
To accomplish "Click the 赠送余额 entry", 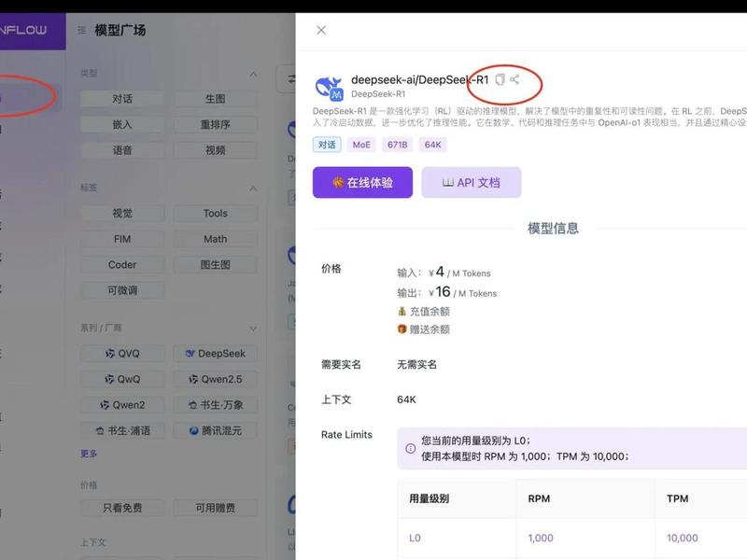I will click(x=424, y=329).
